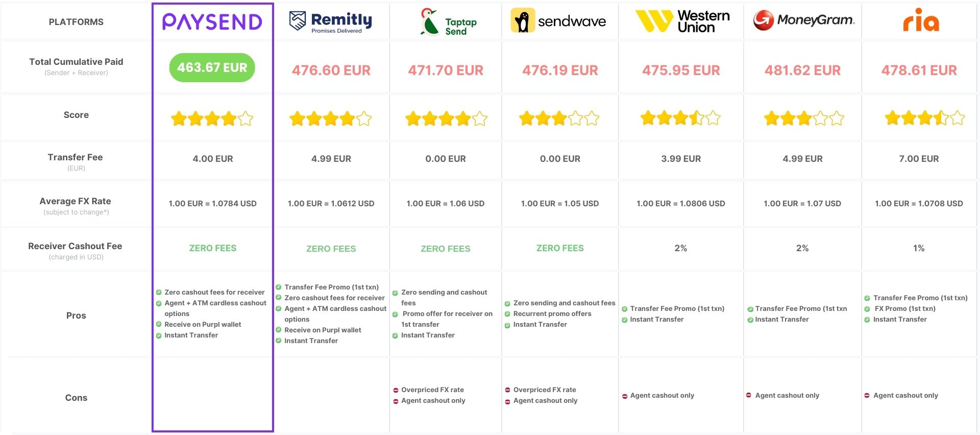Click the Paysend logo
The width and height of the screenshot is (980, 435).
click(212, 22)
